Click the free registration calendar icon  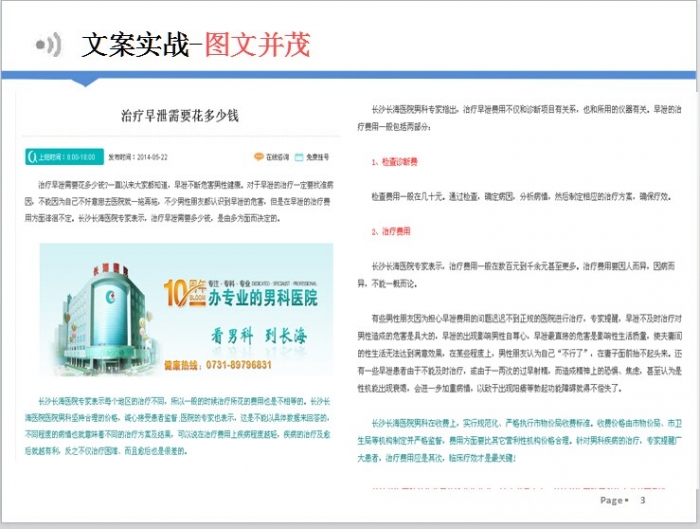pos(299,157)
